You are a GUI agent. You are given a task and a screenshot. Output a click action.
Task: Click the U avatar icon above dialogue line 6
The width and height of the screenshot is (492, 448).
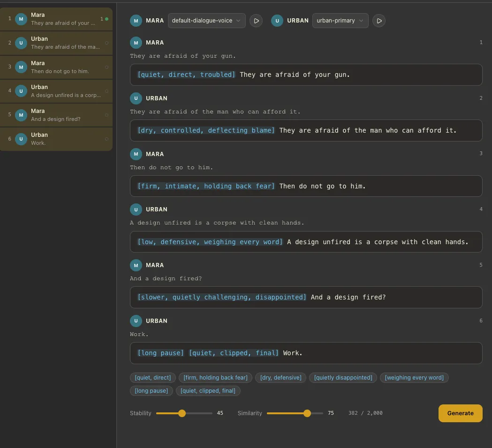(136, 321)
